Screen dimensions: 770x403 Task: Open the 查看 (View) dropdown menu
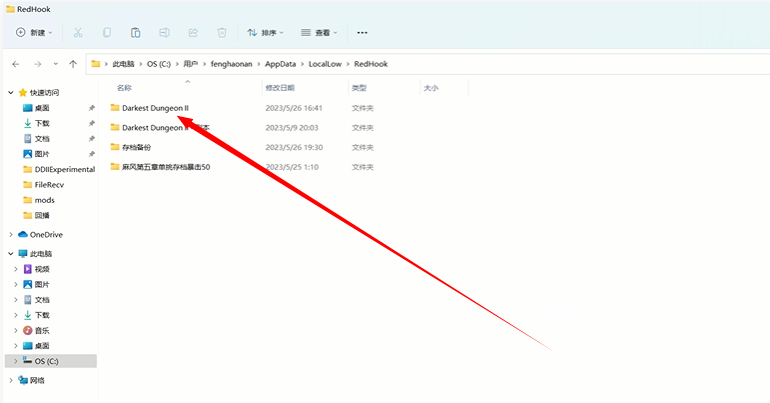[x=321, y=33]
